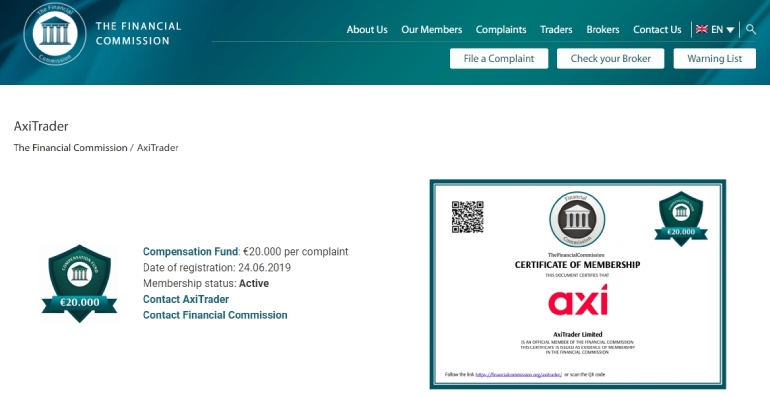Click the red axi logo on certificate
This screenshot has width=770, height=396.
coord(578,300)
